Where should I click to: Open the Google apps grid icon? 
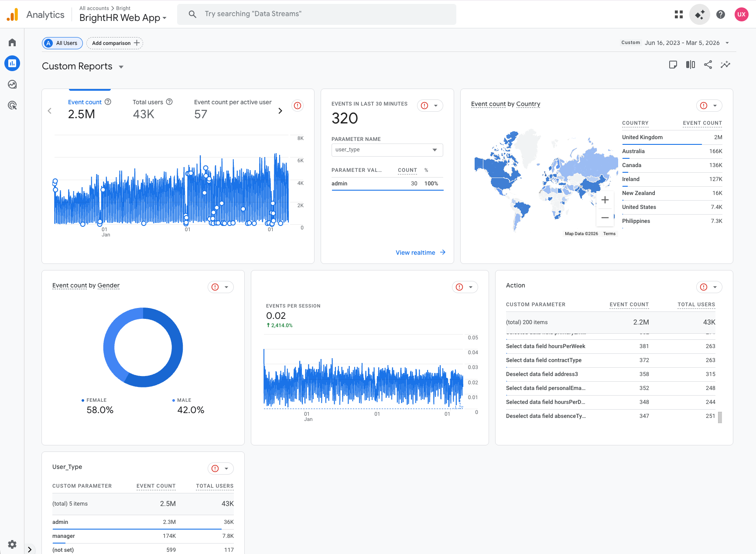point(679,14)
